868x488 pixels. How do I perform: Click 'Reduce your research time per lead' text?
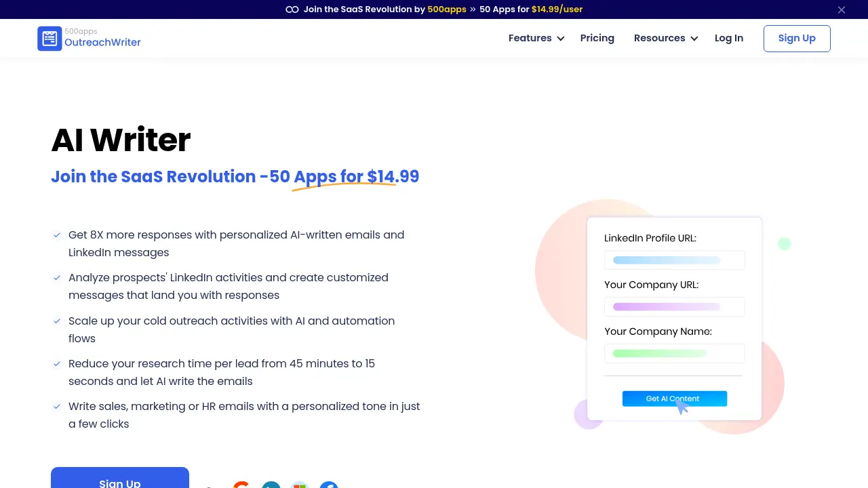point(222,372)
